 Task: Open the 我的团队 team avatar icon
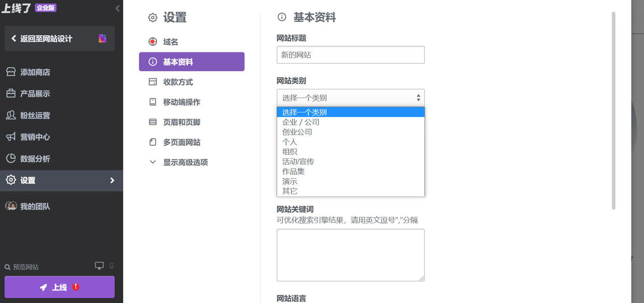point(10,206)
